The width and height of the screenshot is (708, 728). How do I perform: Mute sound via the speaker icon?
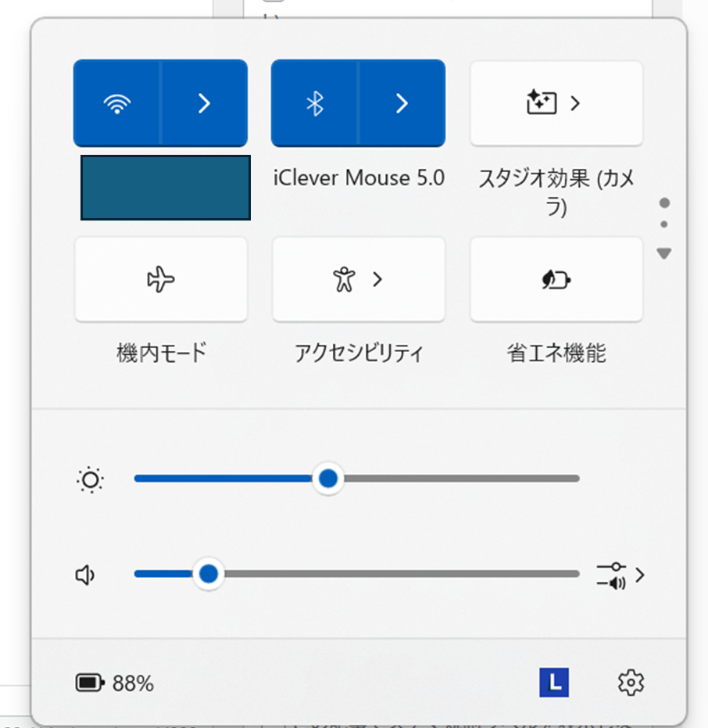(x=85, y=576)
